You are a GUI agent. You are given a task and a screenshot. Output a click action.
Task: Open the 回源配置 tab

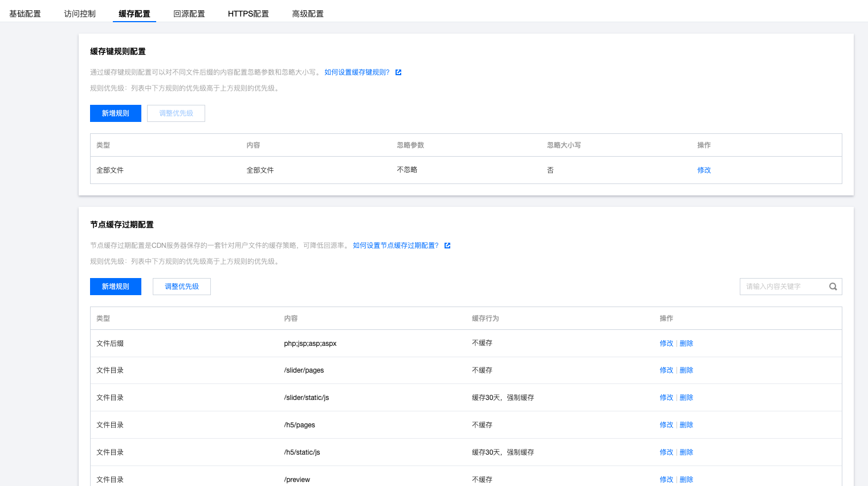189,14
